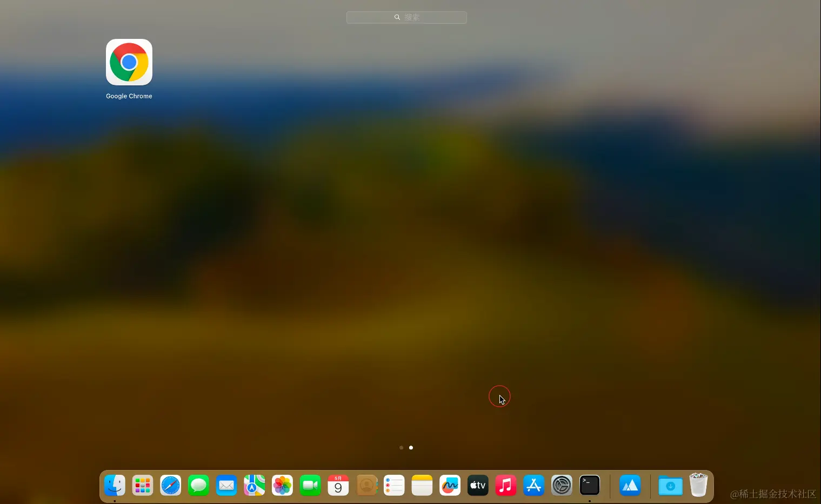Screen dimensions: 821x504
Task: Launch Maps from the Dock
Action: click(255, 485)
